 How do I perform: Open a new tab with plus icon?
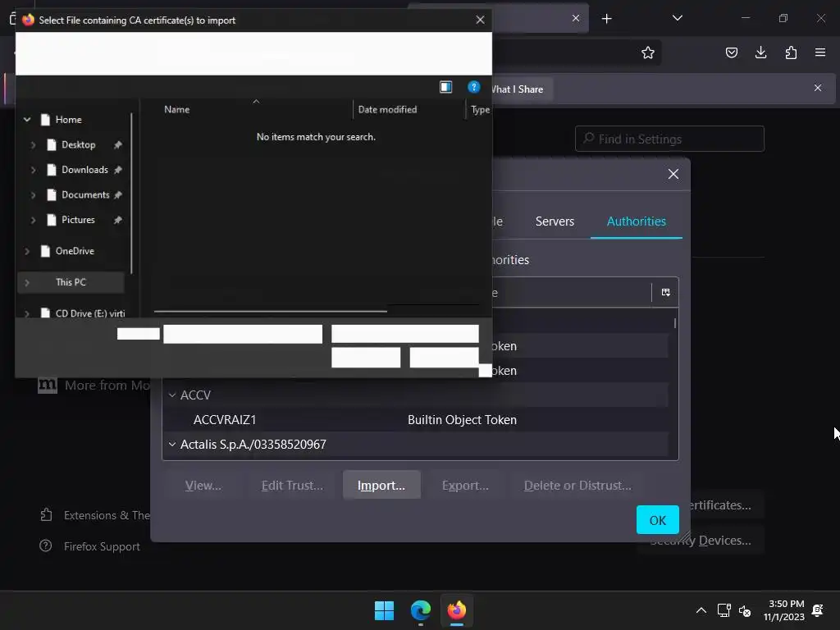(606, 19)
